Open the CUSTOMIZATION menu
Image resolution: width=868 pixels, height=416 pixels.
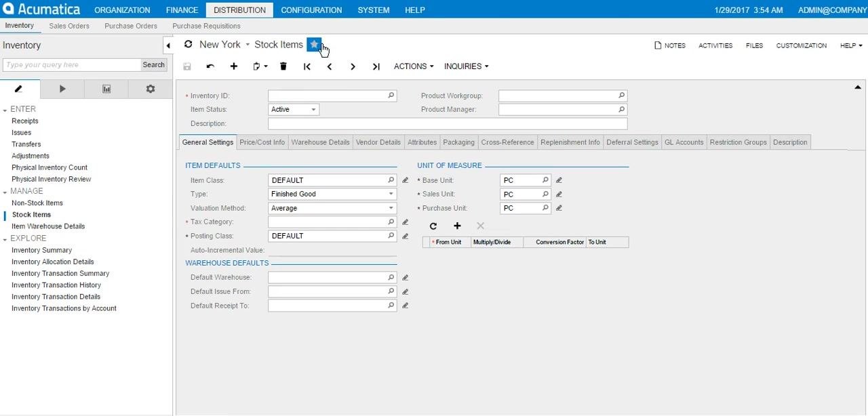point(802,45)
